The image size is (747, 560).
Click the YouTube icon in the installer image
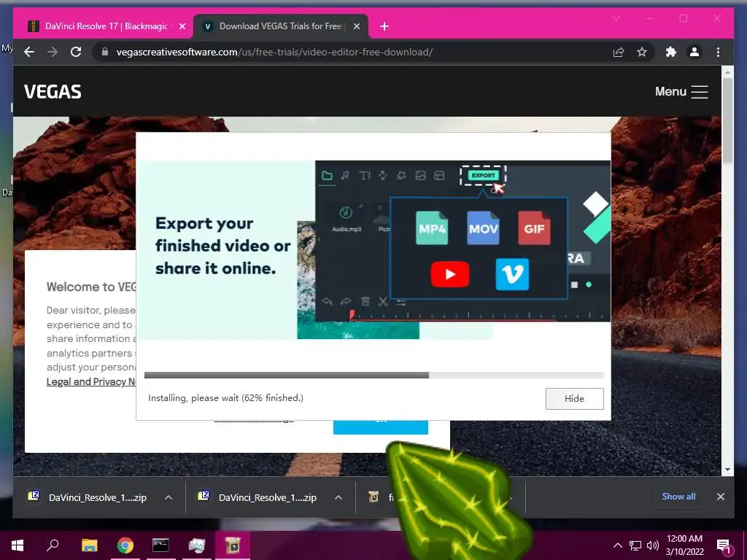click(449, 274)
